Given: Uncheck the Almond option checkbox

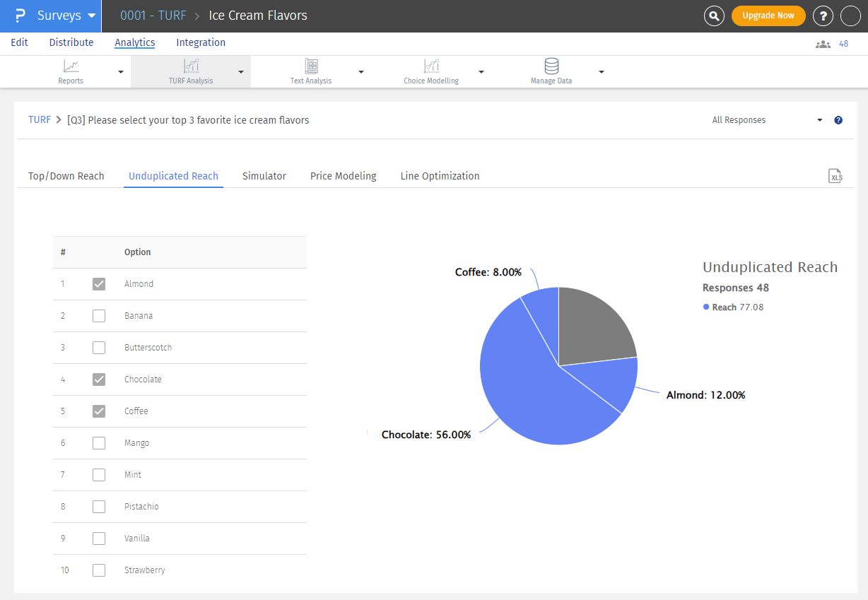Looking at the screenshot, I should coord(99,284).
